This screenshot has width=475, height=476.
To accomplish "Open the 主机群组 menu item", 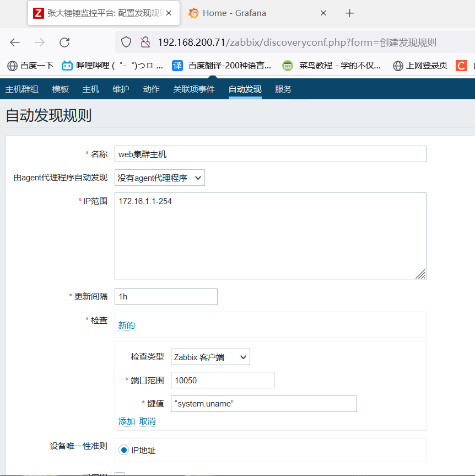I will (x=22, y=89).
